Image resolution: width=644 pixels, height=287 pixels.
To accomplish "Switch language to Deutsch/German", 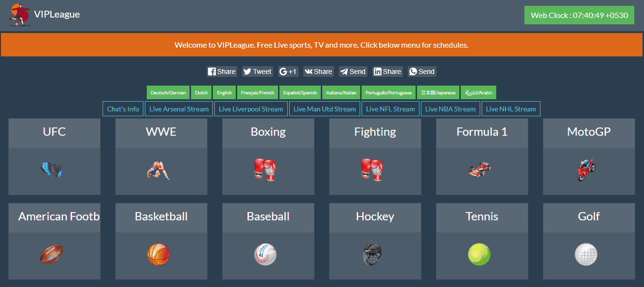I will [168, 92].
